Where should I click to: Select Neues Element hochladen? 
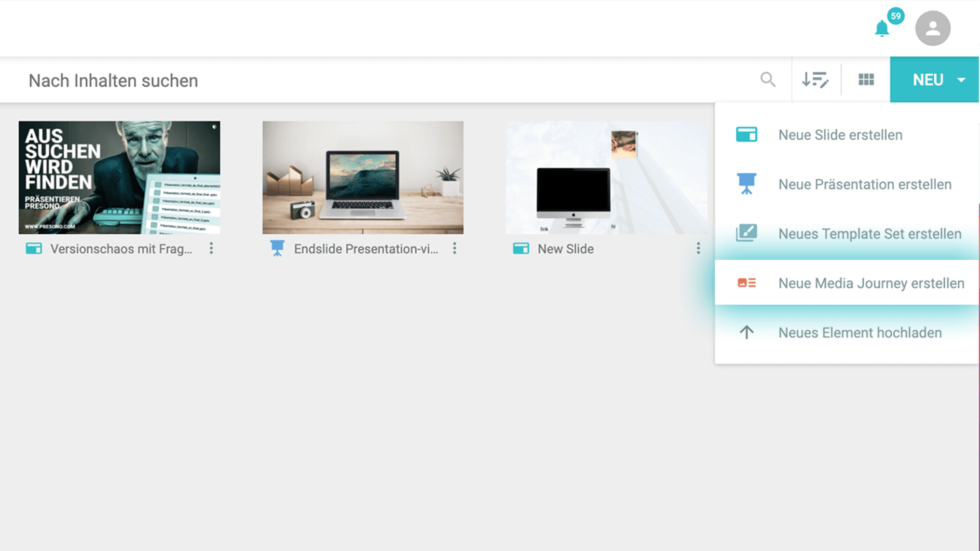tap(847, 333)
